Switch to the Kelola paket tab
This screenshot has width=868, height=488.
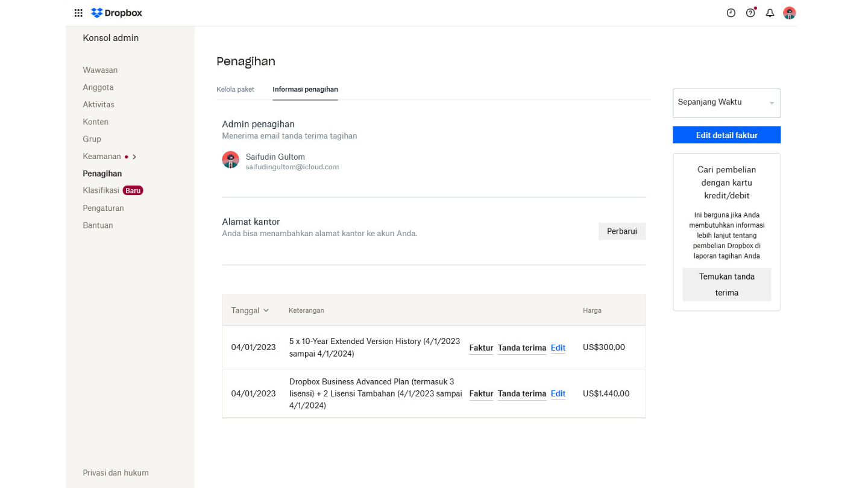tap(235, 89)
